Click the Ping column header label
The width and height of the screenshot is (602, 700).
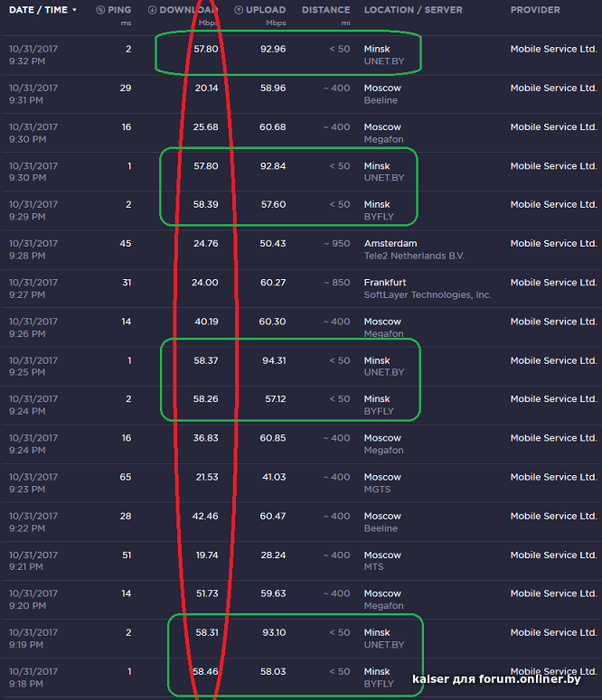tap(119, 10)
